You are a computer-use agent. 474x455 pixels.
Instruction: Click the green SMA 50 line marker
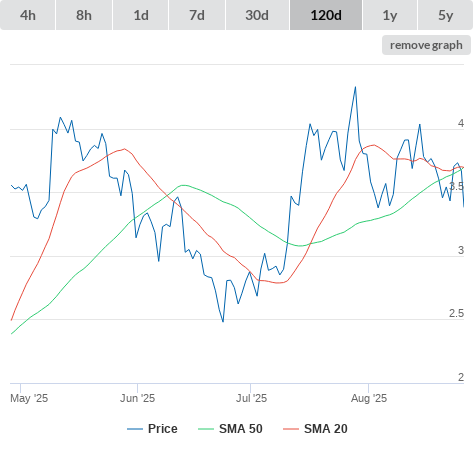pyautogui.click(x=206, y=429)
